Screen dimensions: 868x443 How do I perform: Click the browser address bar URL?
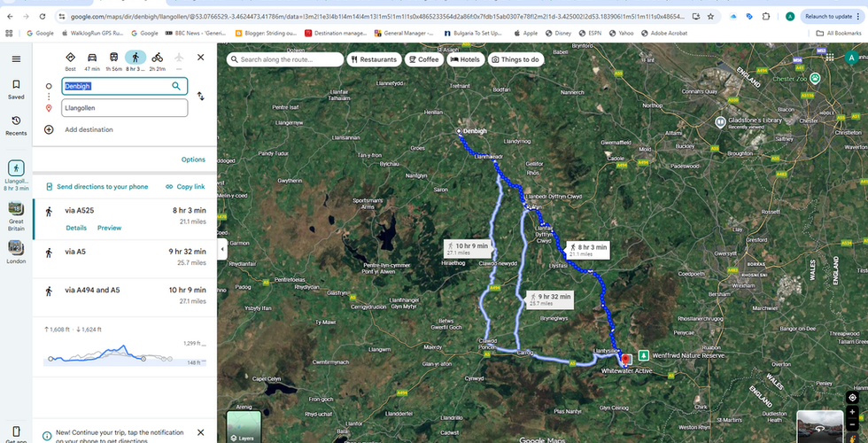tap(377, 17)
